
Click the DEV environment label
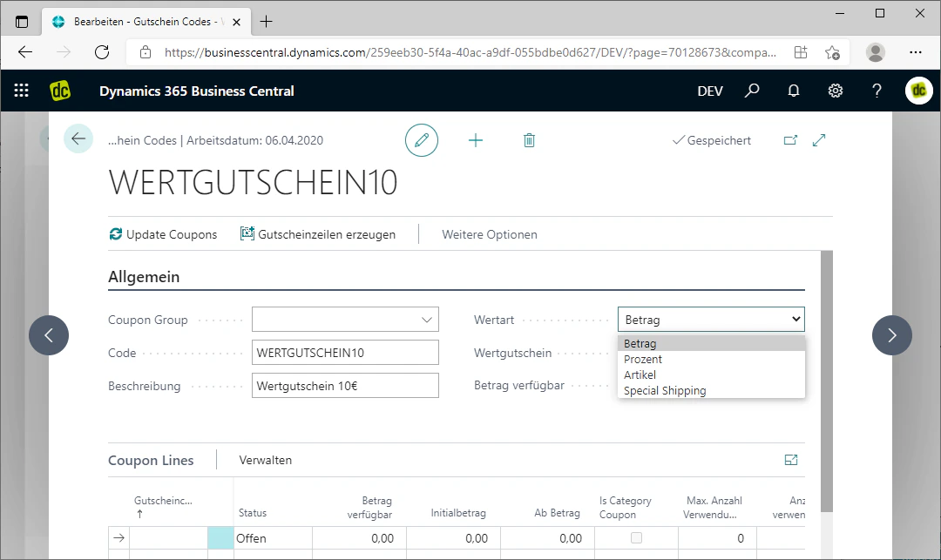point(710,91)
